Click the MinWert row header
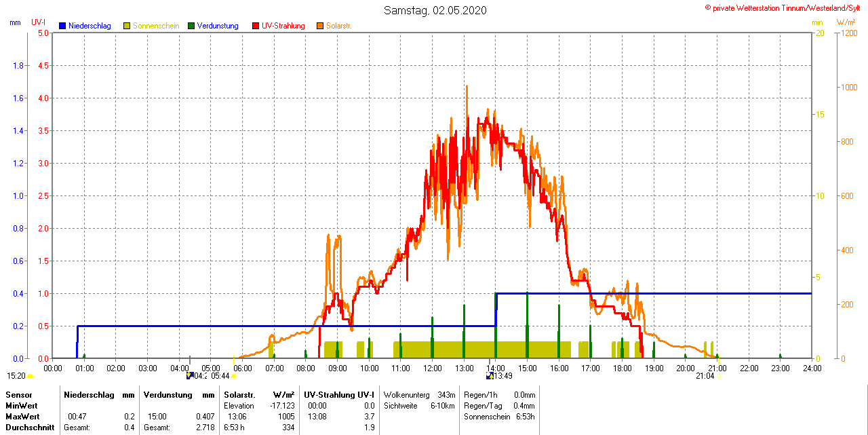This screenshot has height=435, width=868. (x=22, y=405)
